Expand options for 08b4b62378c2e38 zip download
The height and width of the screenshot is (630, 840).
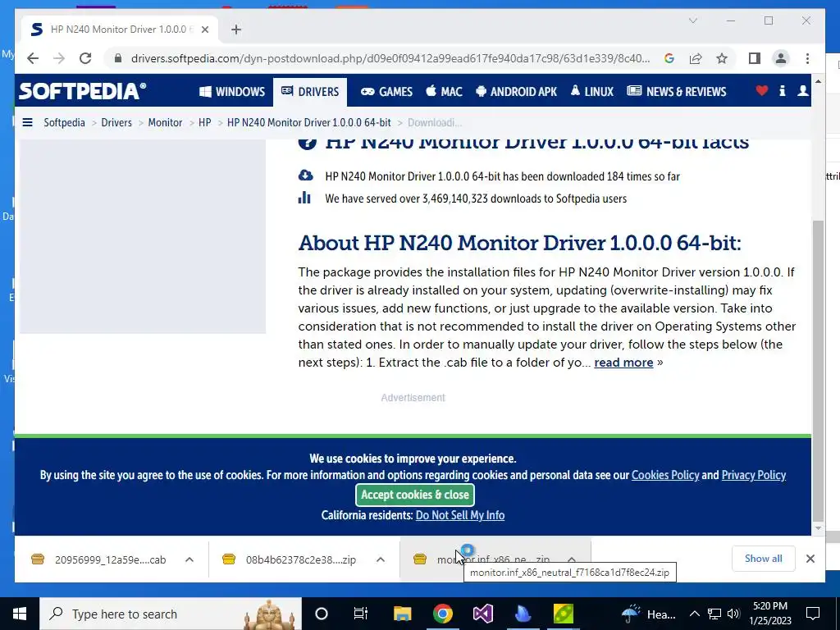point(381,559)
